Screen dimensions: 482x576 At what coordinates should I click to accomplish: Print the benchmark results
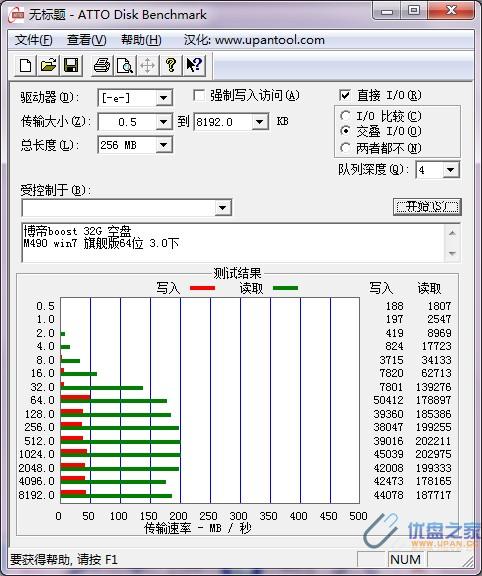(x=102, y=66)
